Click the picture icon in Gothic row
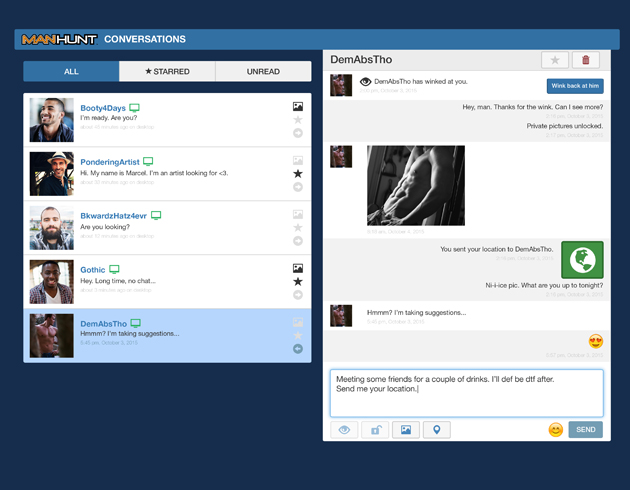Screen dimensions: 630x490 point(298,268)
